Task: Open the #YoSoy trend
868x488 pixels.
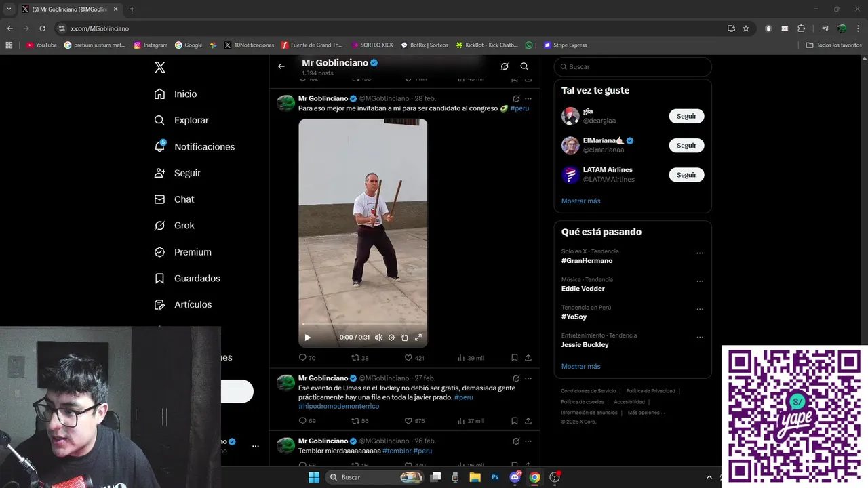Action: click(574, 317)
